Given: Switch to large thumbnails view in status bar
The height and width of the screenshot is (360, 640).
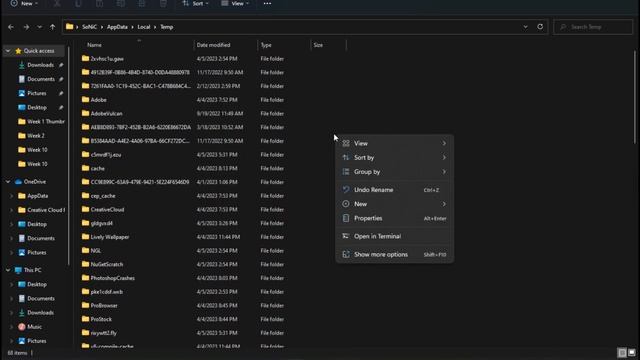Looking at the screenshot, I should point(631,353).
